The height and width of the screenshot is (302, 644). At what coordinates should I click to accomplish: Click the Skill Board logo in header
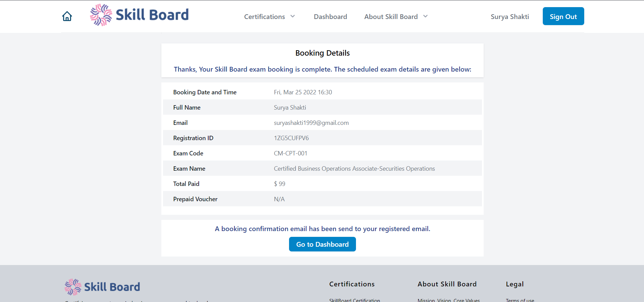(x=139, y=15)
